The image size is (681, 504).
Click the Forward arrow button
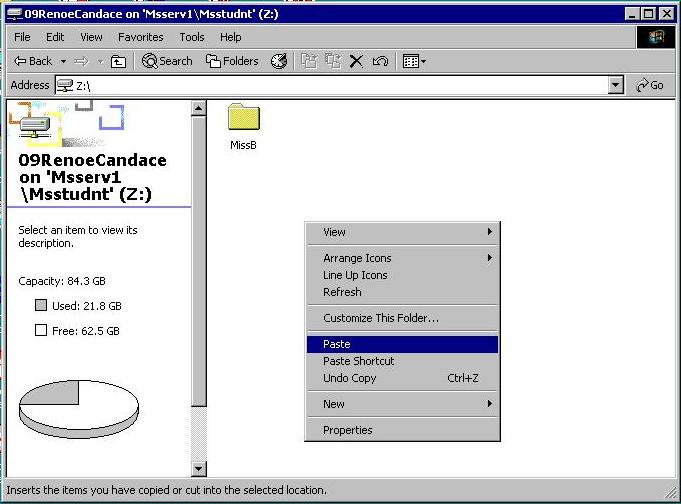81,62
